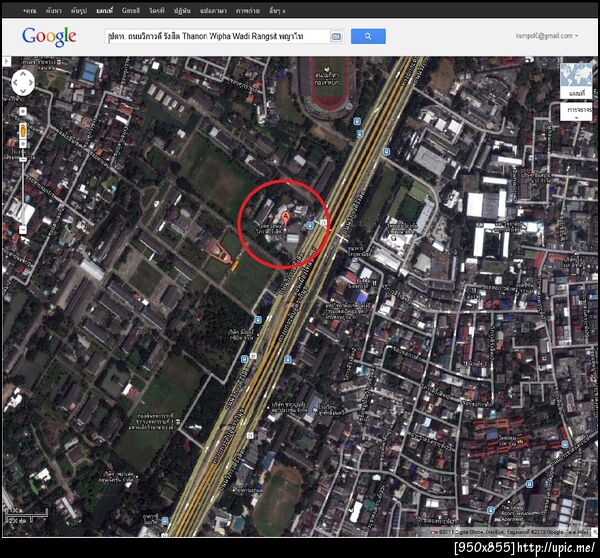The height and width of the screenshot is (558, 600).
Task: Pan the map right with the arrow
Action: pos(31,82)
